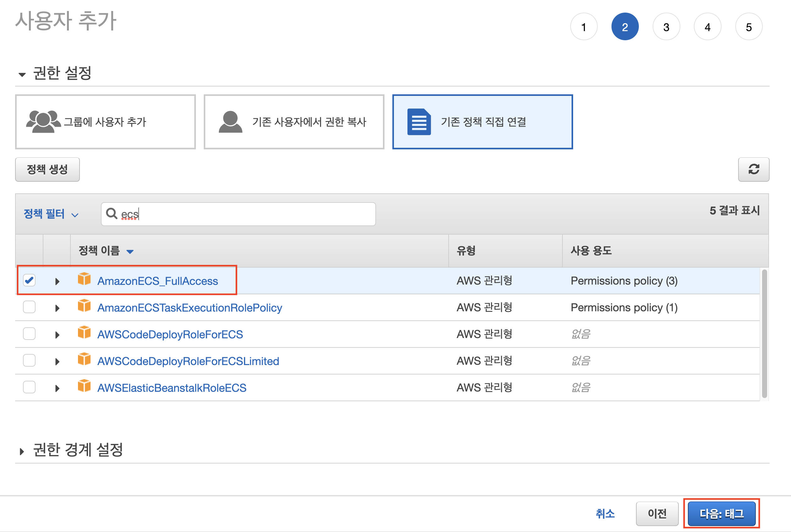Click the refresh policies icon button
Screen dimensions: 791x532
point(753,169)
